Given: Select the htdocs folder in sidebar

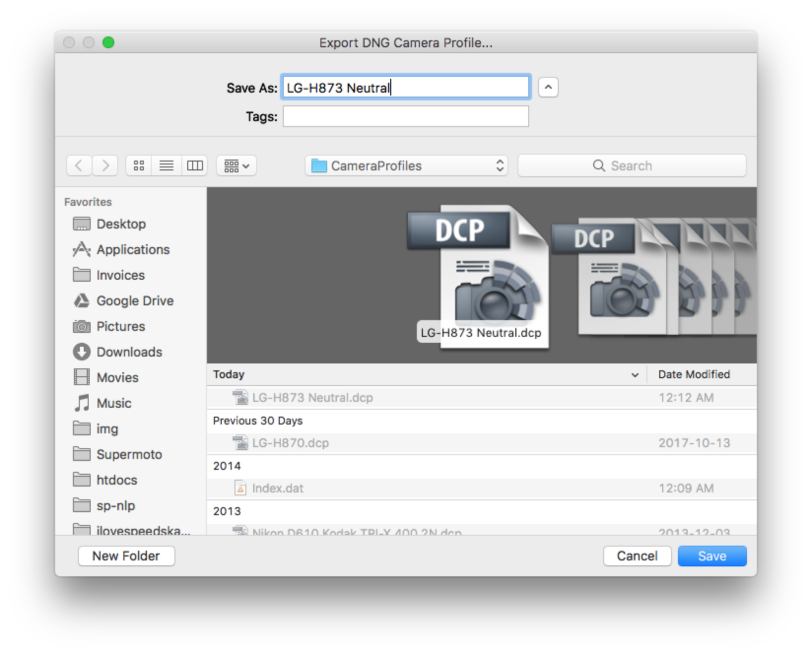Looking at the screenshot, I should pyautogui.click(x=105, y=480).
